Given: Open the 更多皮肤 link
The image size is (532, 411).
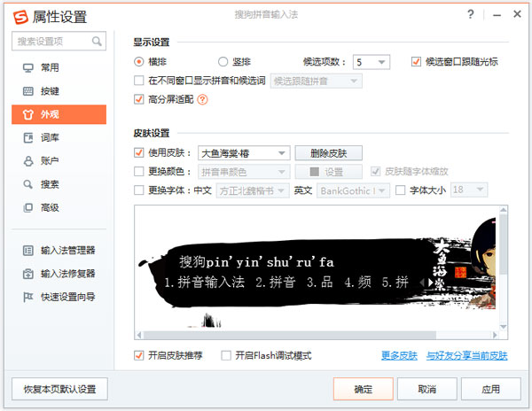Looking at the screenshot, I should coord(398,356).
